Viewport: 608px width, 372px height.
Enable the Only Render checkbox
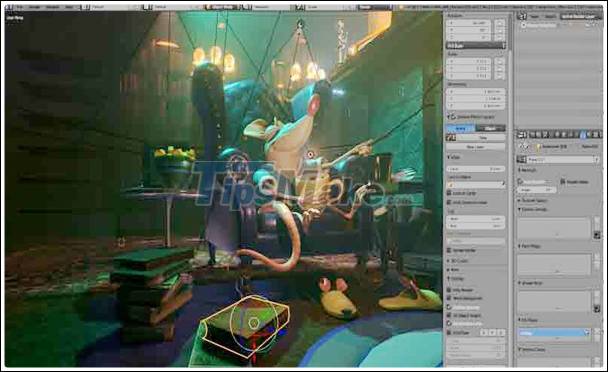[x=449, y=289]
